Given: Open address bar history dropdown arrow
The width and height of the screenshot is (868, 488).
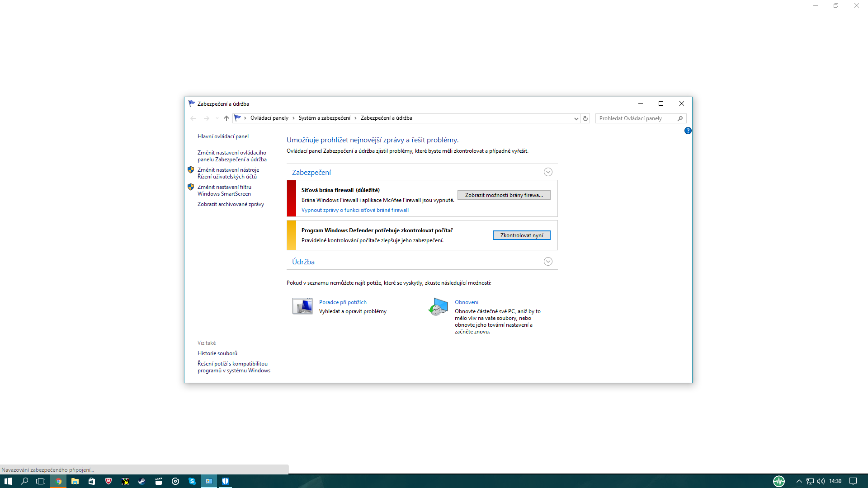Looking at the screenshot, I should point(576,118).
